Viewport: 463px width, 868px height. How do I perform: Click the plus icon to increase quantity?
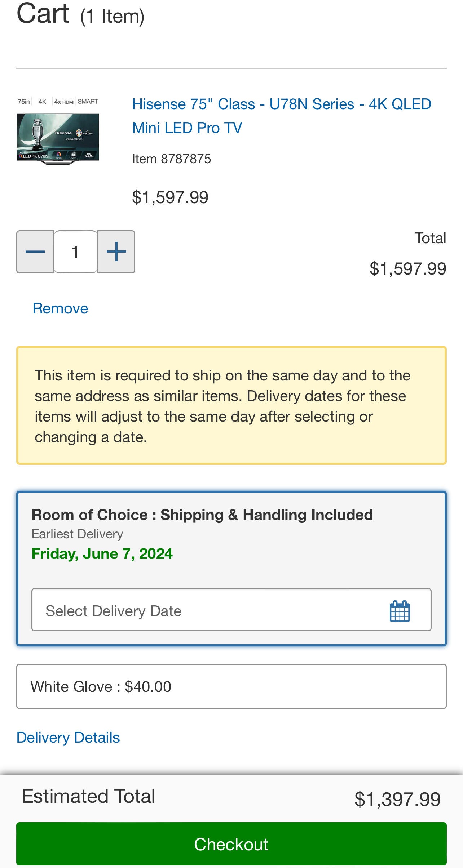pyautogui.click(x=116, y=252)
